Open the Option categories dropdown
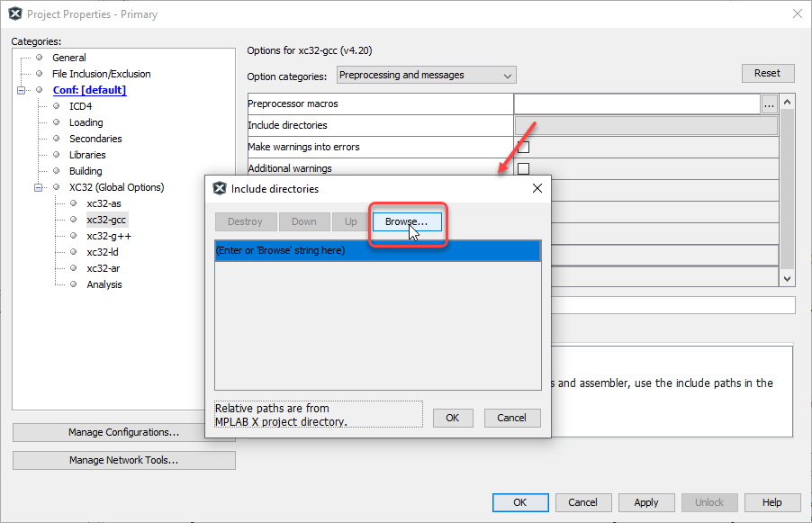This screenshot has height=523, width=812. (x=426, y=76)
